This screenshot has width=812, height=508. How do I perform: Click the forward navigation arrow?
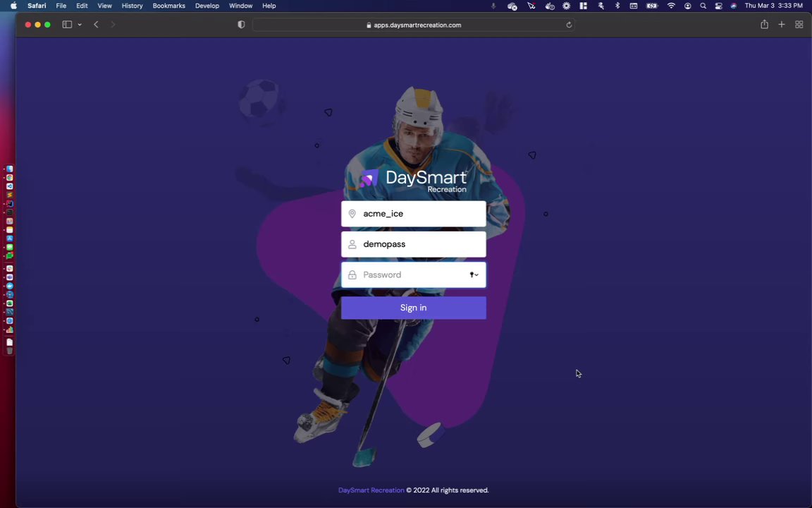point(113,25)
